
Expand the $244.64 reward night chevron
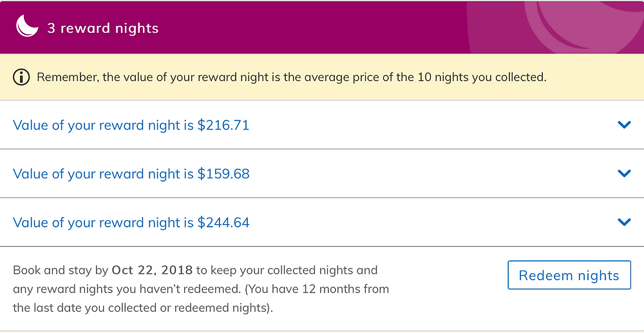(x=624, y=222)
